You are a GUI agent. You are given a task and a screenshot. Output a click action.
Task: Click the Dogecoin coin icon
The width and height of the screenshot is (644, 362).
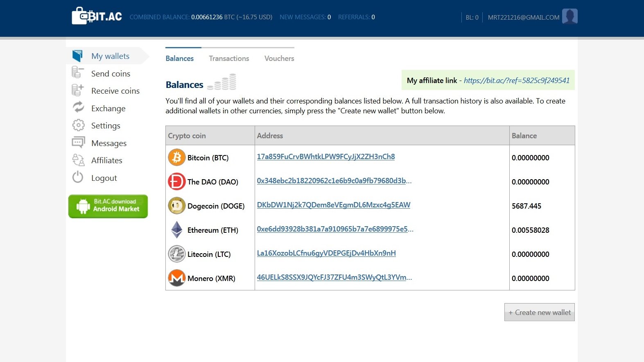(177, 206)
